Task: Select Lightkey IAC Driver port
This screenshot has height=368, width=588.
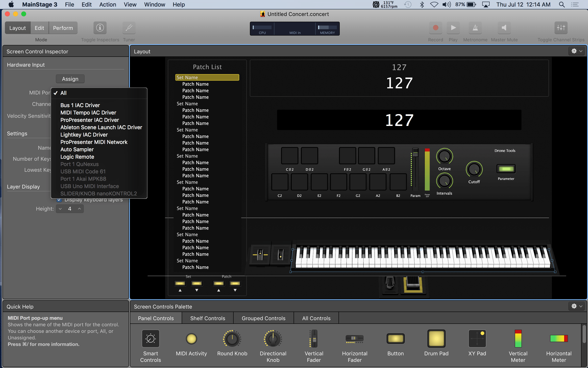Action: click(x=99, y=135)
